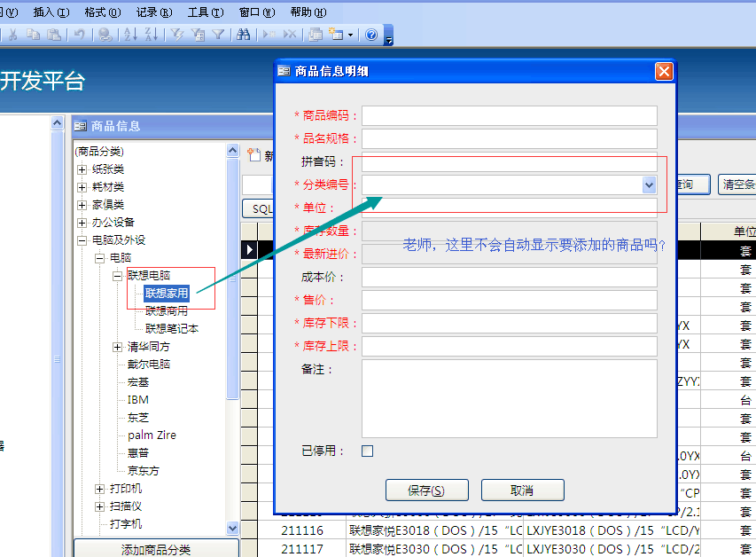Click the Help question mark icon
Screen dimensions: 756x557
point(372,33)
